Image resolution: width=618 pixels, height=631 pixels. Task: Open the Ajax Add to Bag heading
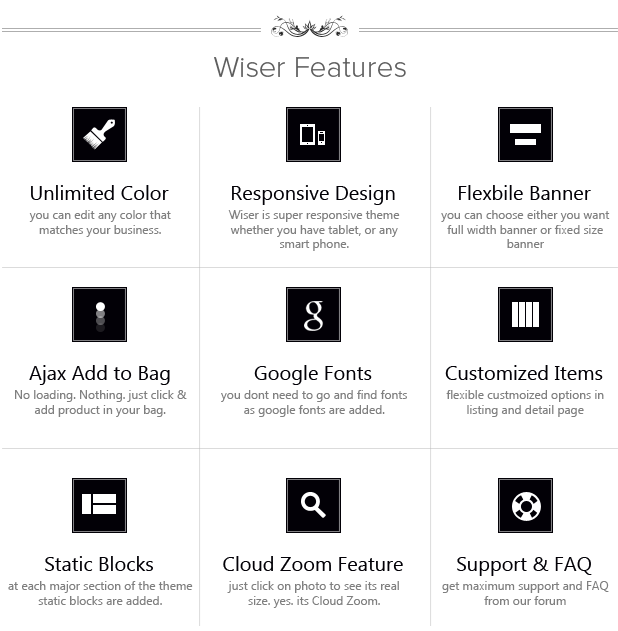coord(99,373)
